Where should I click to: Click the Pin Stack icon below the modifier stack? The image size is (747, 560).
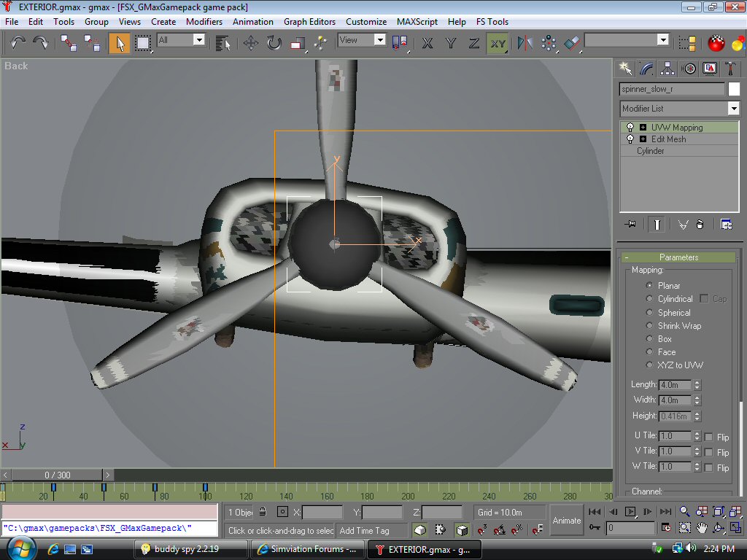click(x=631, y=225)
